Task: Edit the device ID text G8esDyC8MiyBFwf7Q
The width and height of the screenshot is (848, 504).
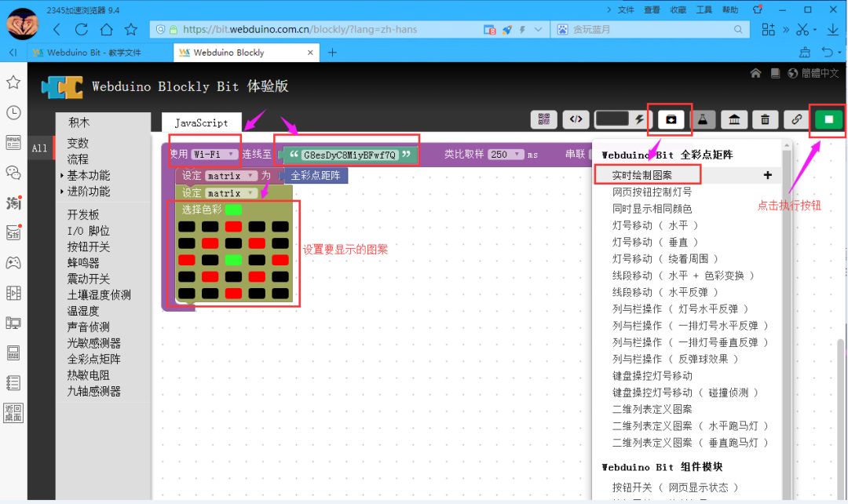Action: 349,155
